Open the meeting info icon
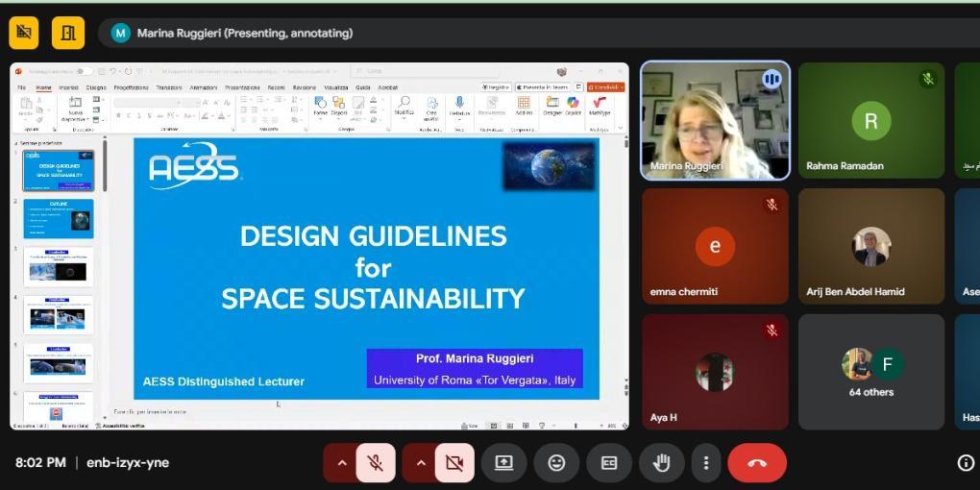The width and height of the screenshot is (980, 490). (966, 462)
